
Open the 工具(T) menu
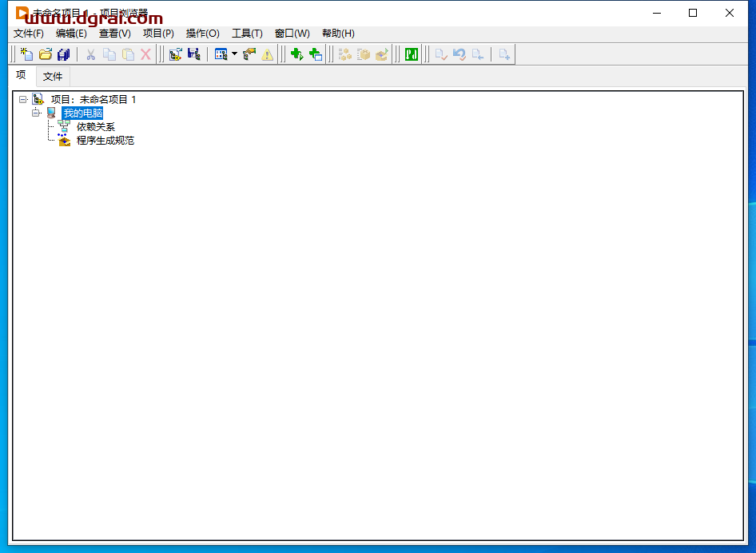click(x=247, y=34)
